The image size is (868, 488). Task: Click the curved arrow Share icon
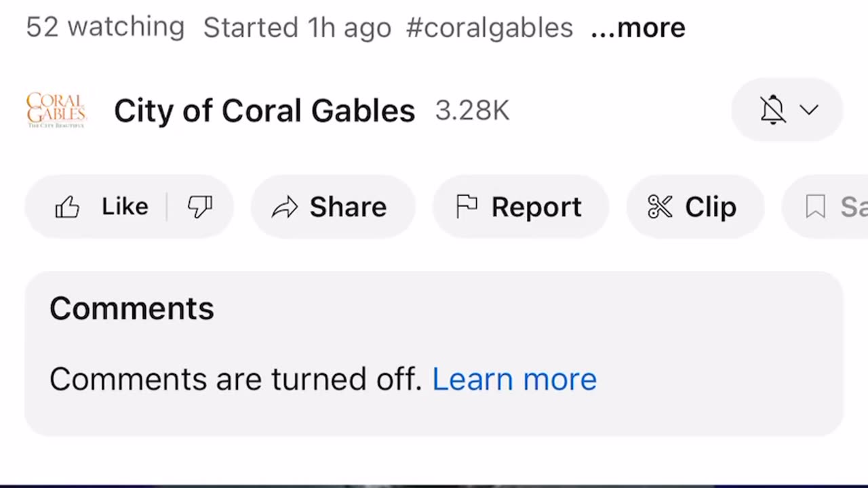(285, 207)
